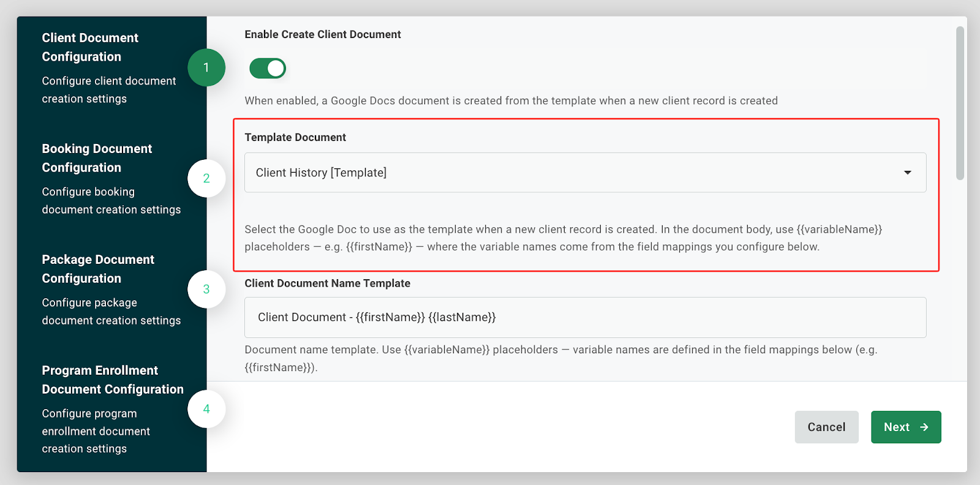This screenshot has width=980, height=485.
Task: Click the Template Document field label
Action: click(295, 137)
